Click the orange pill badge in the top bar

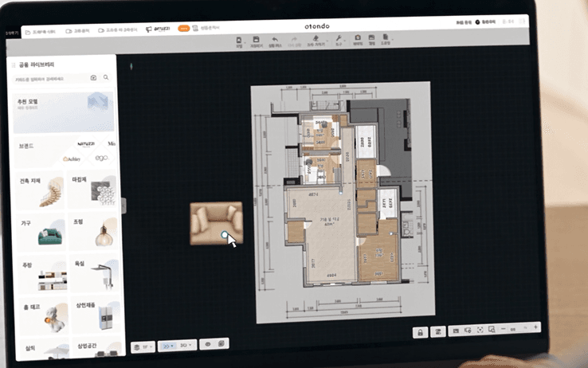click(183, 29)
